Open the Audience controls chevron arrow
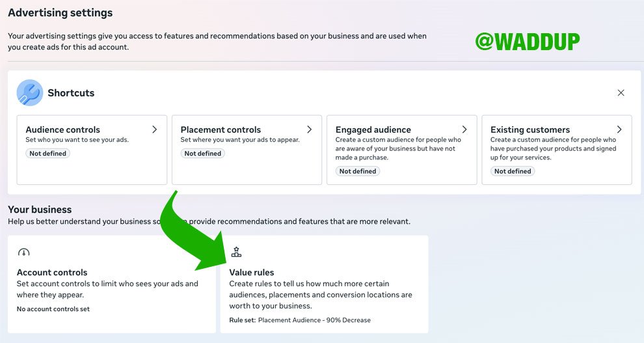Viewport: 644px width, 343px height. tap(154, 130)
